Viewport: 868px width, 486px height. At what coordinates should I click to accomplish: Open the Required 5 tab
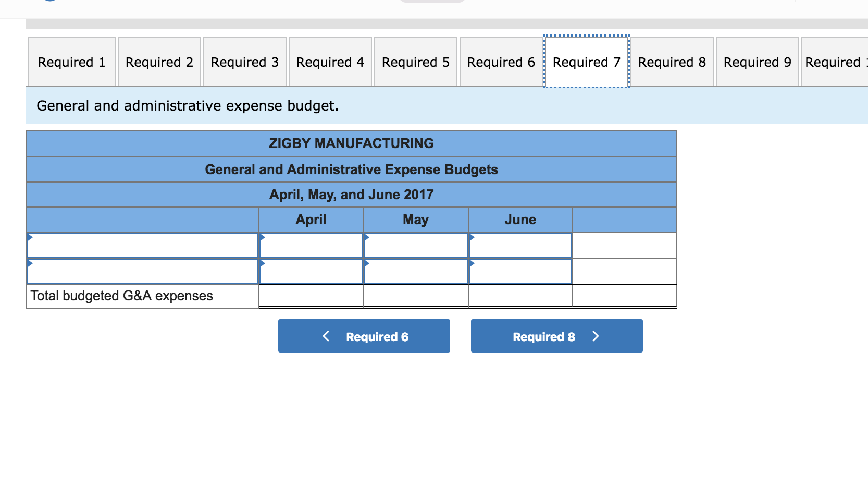pyautogui.click(x=415, y=62)
